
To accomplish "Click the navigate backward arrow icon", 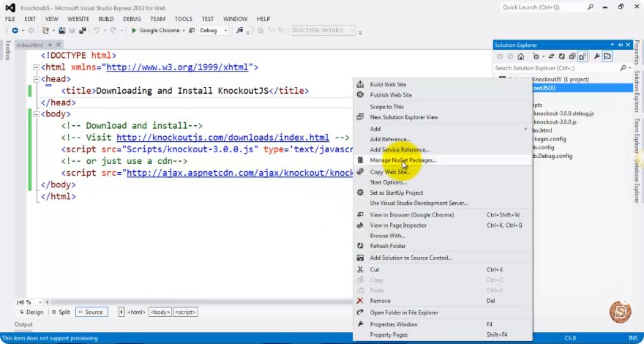I will (x=15, y=31).
